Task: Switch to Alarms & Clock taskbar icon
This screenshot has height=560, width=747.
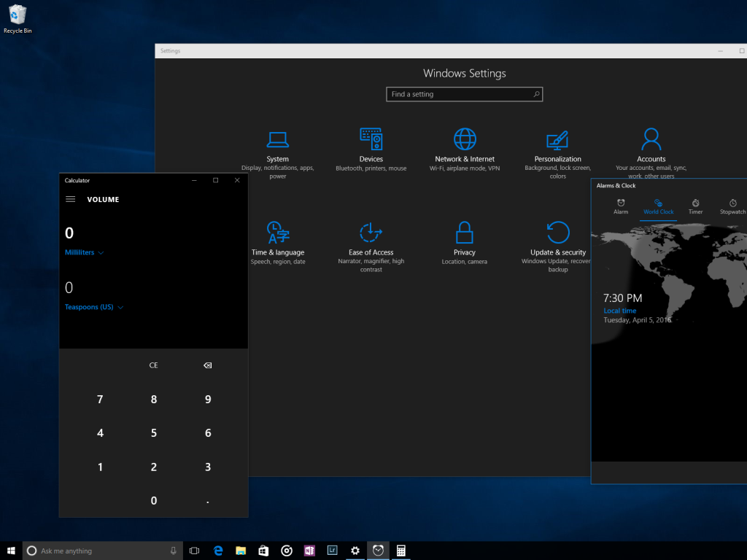Action: (x=378, y=551)
